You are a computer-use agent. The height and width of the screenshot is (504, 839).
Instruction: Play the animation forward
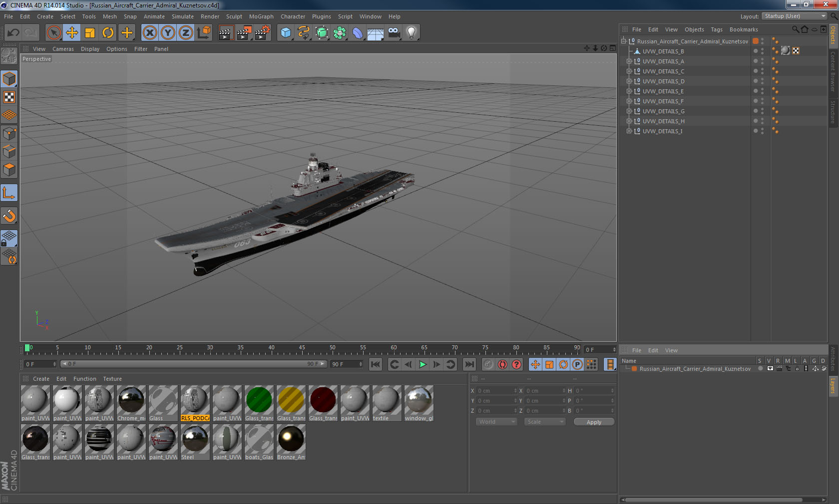click(x=422, y=364)
